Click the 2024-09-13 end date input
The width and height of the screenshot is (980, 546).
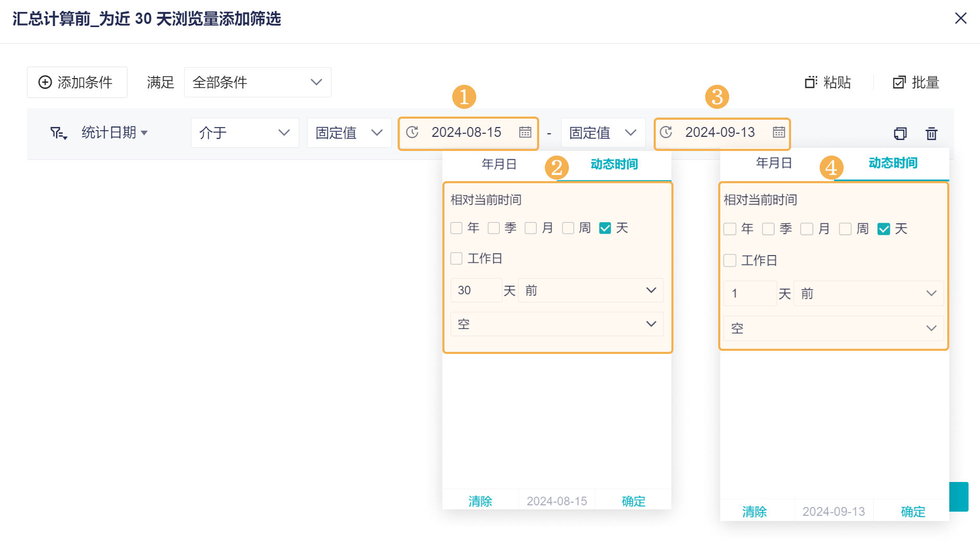(x=722, y=133)
